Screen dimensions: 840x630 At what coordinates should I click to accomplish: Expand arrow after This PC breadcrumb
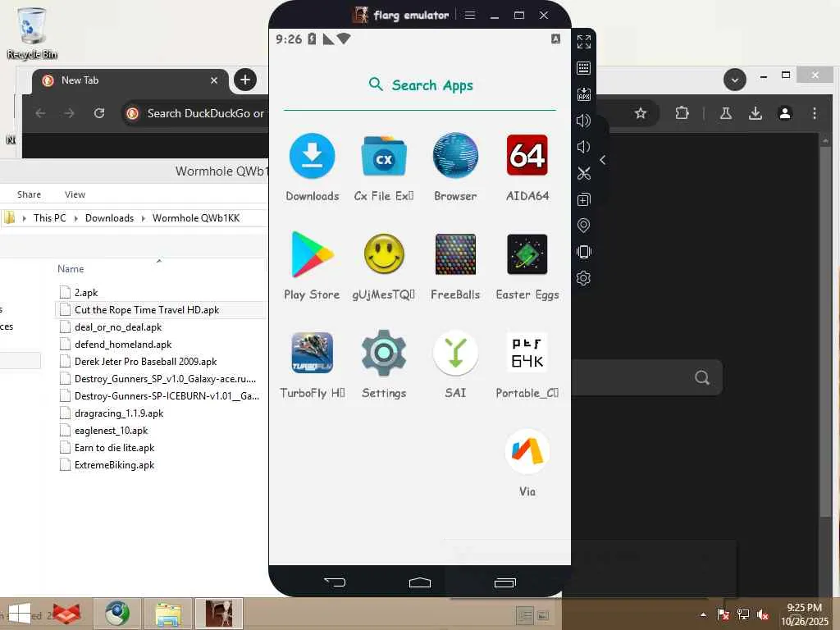(x=75, y=218)
